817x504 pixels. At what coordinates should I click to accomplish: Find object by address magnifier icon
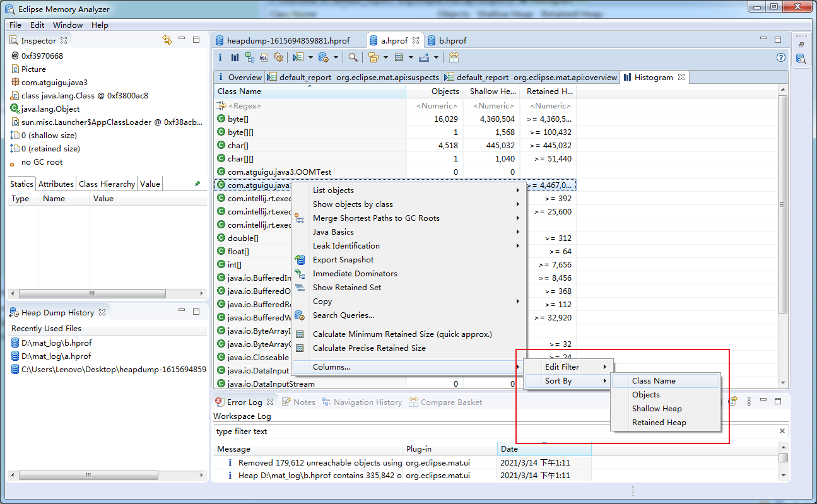pyautogui.click(x=353, y=57)
